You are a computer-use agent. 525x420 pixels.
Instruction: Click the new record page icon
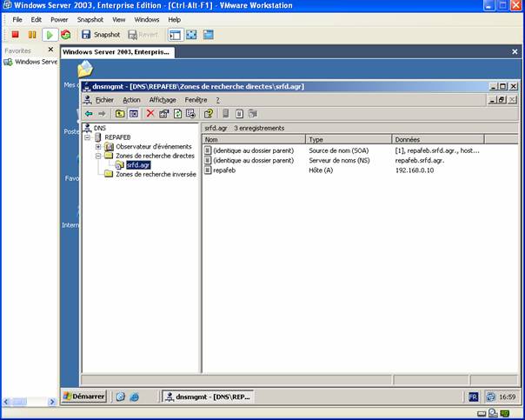pos(239,114)
